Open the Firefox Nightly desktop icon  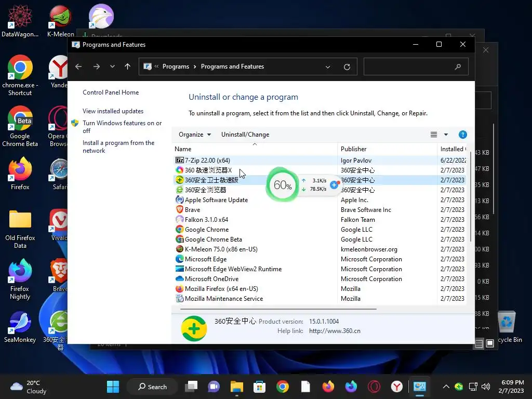pos(20,279)
